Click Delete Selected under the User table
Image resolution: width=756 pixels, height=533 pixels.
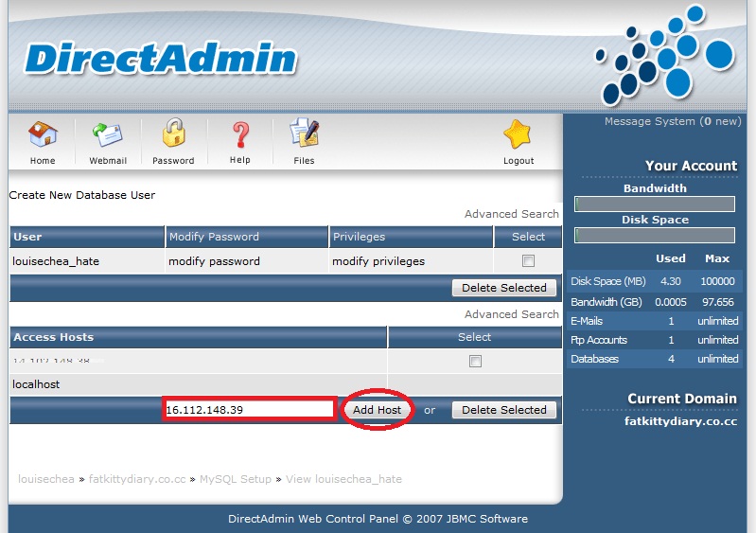[503, 288]
